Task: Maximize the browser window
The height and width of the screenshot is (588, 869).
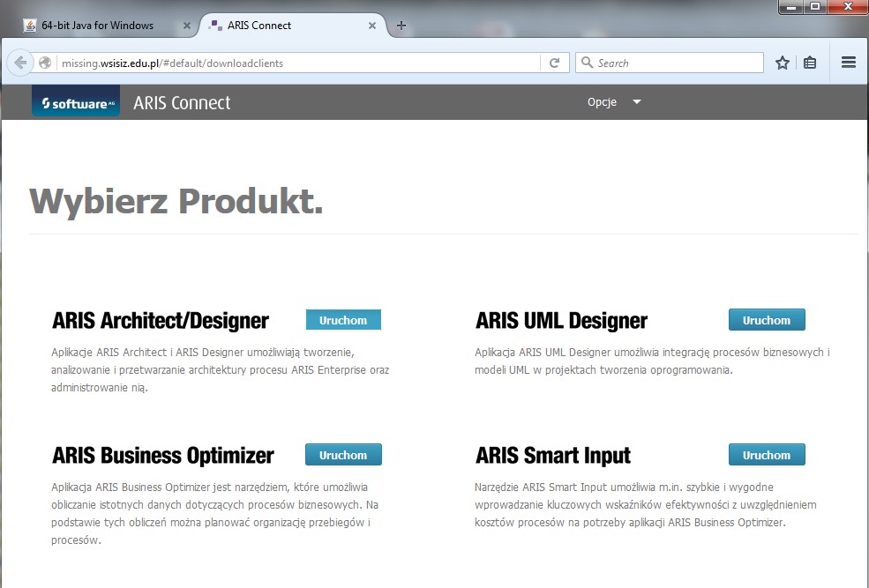Action: coord(815,7)
